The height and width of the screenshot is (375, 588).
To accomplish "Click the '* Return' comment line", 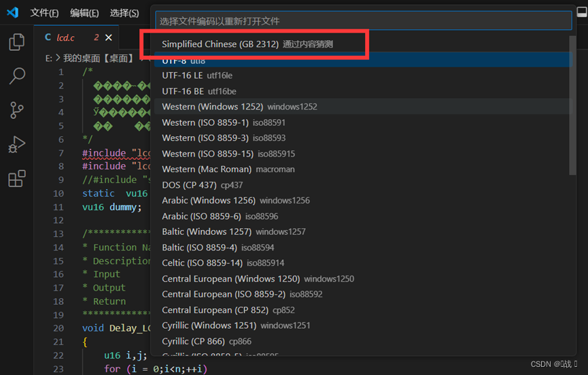I will 104,301.
